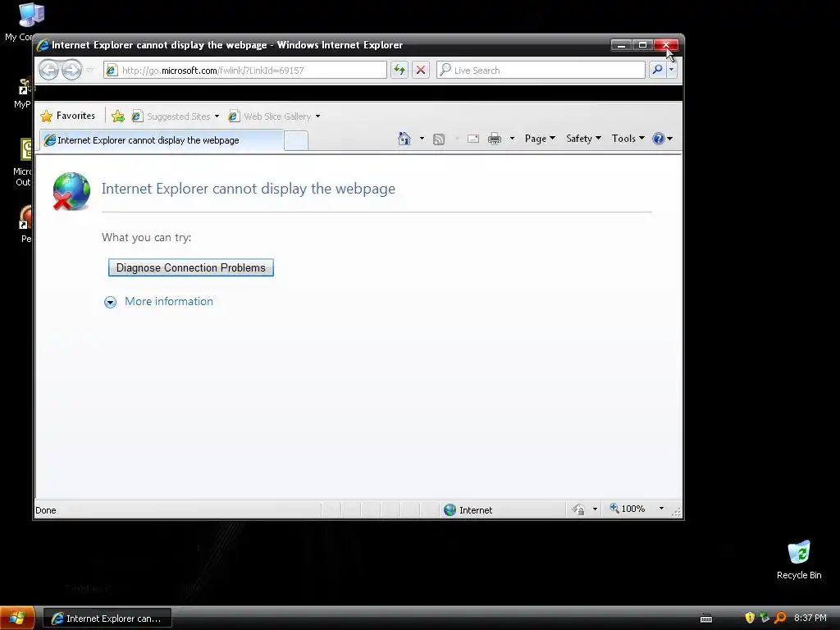Viewport: 840px width, 630px height.
Task: Click the Internet Explorer title bar icon
Action: [43, 46]
